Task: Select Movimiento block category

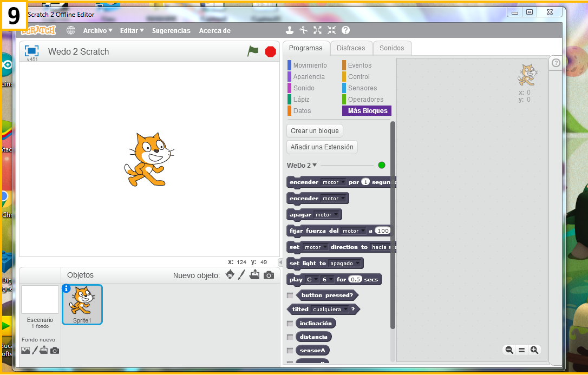Action: 307,65
